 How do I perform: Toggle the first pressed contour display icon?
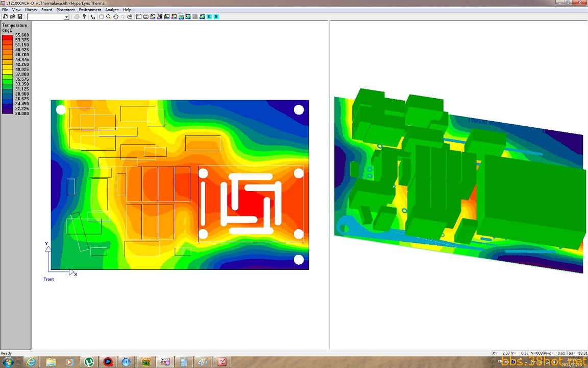(181, 16)
